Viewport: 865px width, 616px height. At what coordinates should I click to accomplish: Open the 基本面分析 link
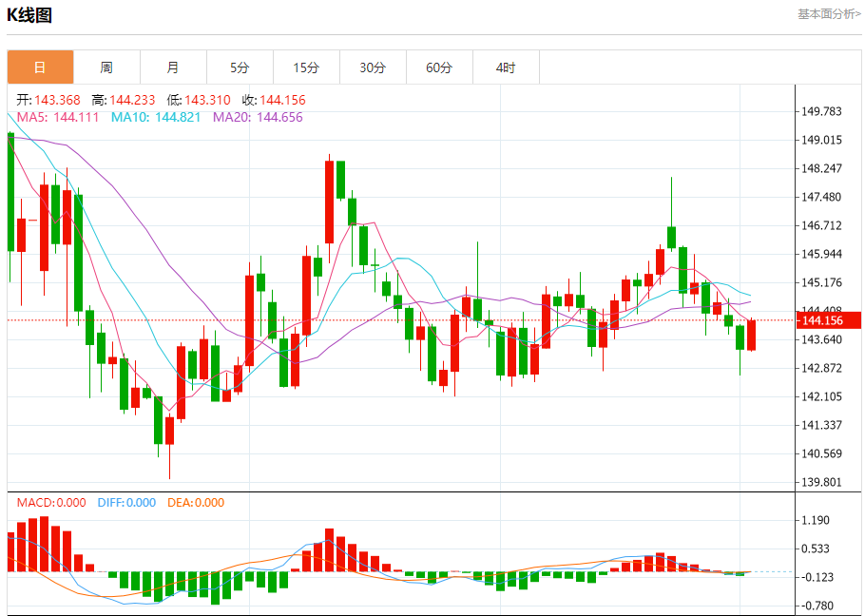[829, 14]
